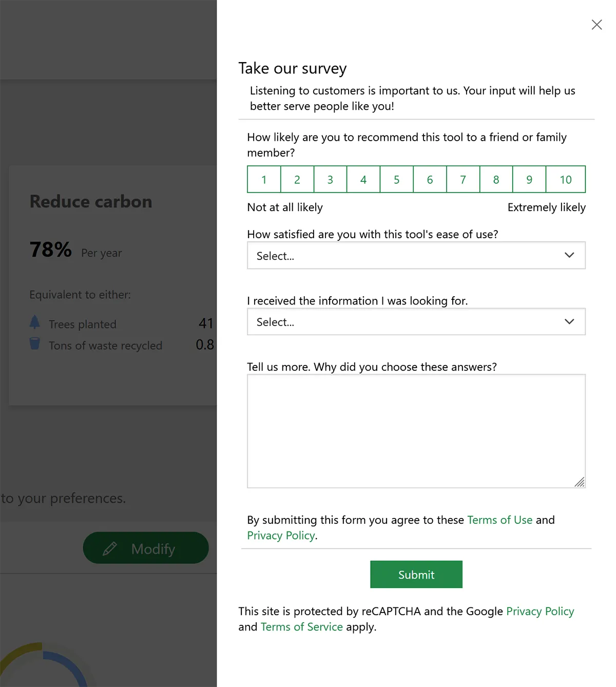Viewport: 616px width, 687px height.
Task: Click the chevron arrow of the ease of use dropdown
Action: [569, 255]
